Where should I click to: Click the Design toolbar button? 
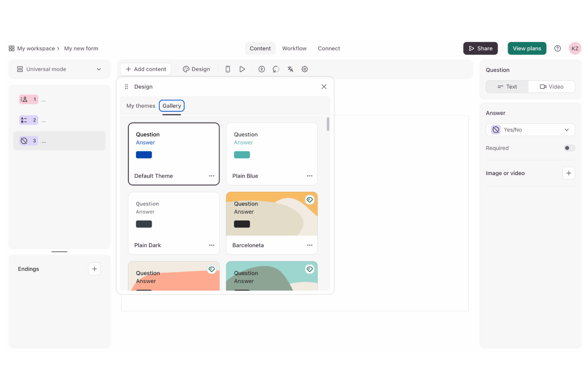pyautogui.click(x=196, y=69)
